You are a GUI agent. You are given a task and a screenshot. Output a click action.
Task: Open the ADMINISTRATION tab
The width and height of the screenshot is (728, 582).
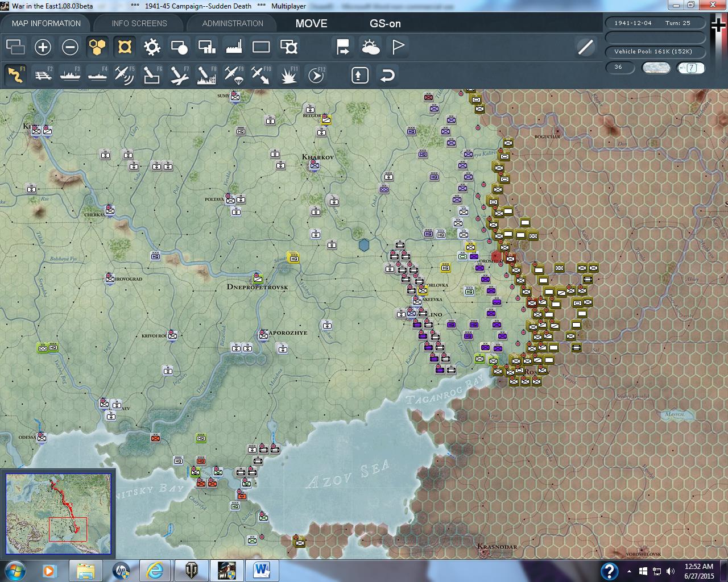click(x=233, y=23)
